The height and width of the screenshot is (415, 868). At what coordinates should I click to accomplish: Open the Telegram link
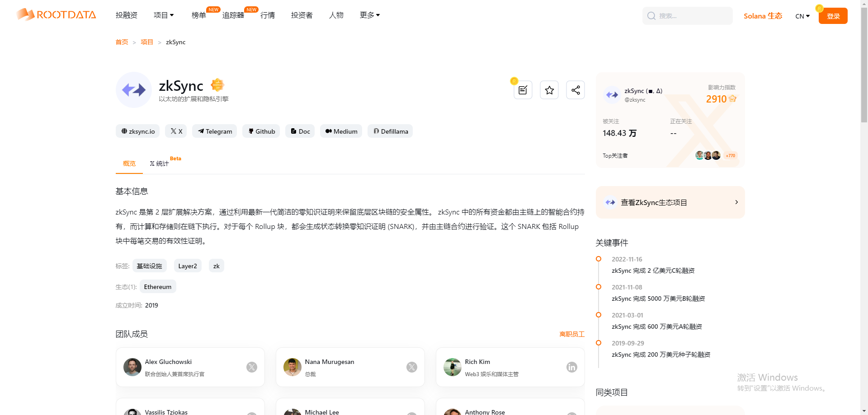pos(215,131)
